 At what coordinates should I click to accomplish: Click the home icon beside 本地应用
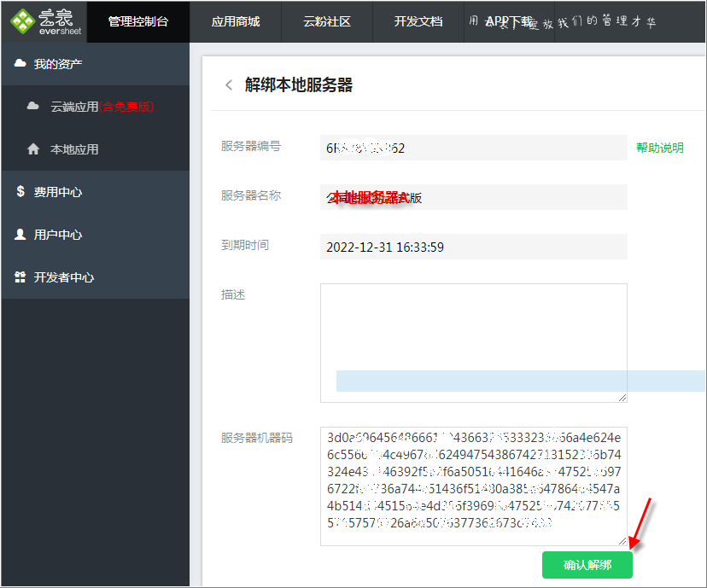point(33,148)
